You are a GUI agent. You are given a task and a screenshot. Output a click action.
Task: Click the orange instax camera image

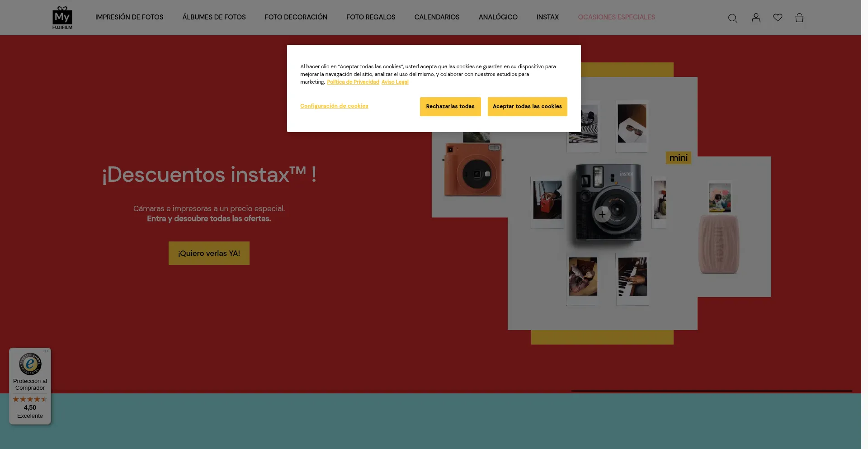coord(473,170)
